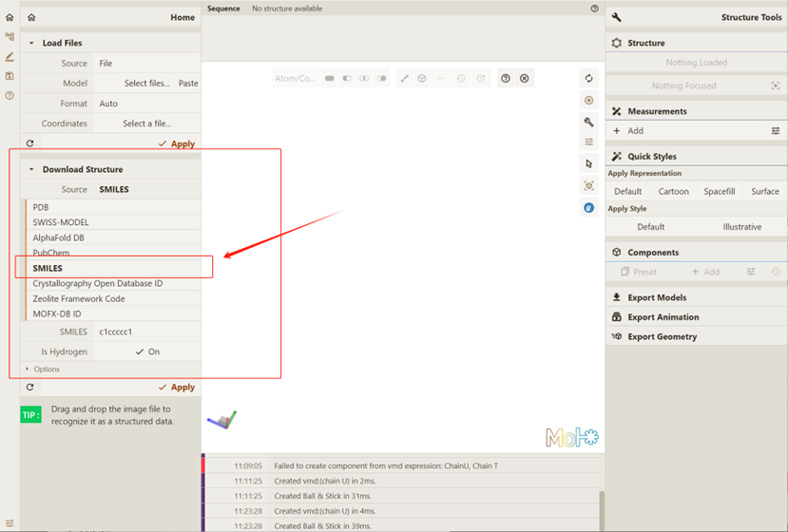Image resolution: width=788 pixels, height=532 pixels.
Task: Toggle the Is Hydrogen On switch
Action: pos(146,351)
